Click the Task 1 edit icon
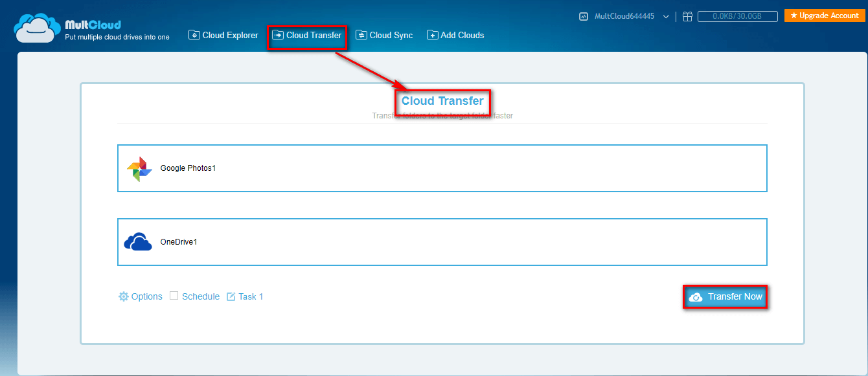 (231, 296)
